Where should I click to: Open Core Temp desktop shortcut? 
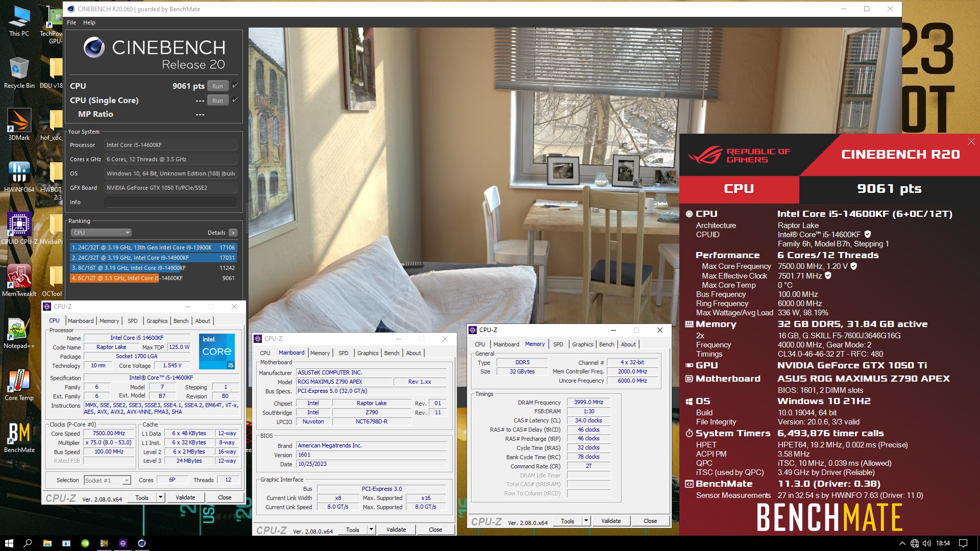point(19,385)
